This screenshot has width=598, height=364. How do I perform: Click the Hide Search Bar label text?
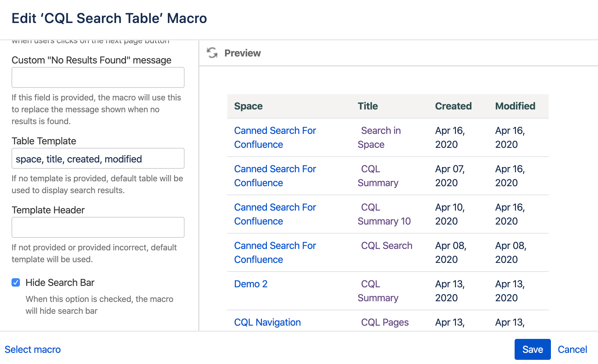[60, 282]
